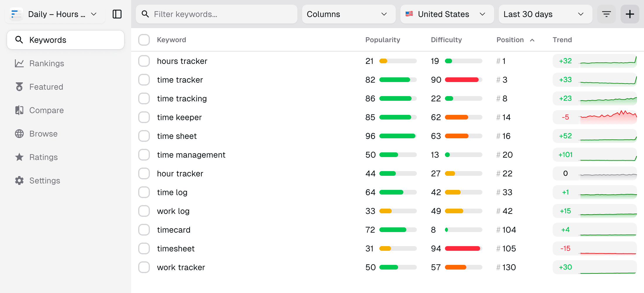Open the Last 30 days date range dropdown

click(x=545, y=14)
